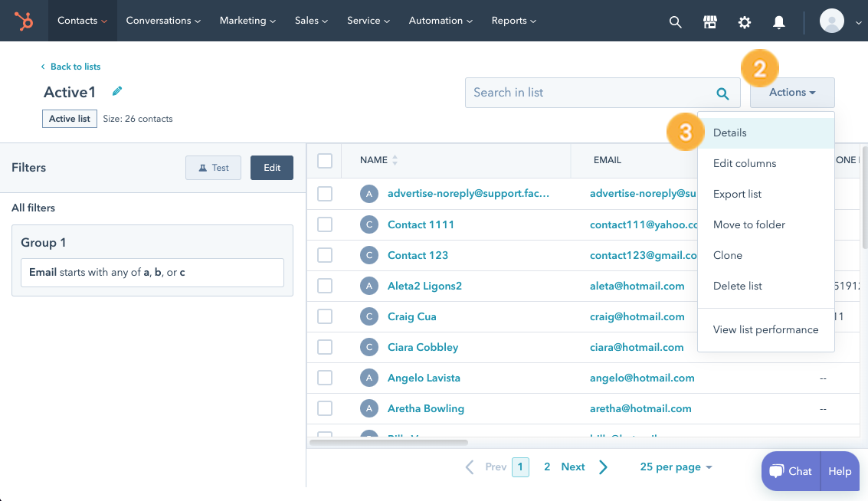Check the Contact 1111 row

click(x=325, y=224)
